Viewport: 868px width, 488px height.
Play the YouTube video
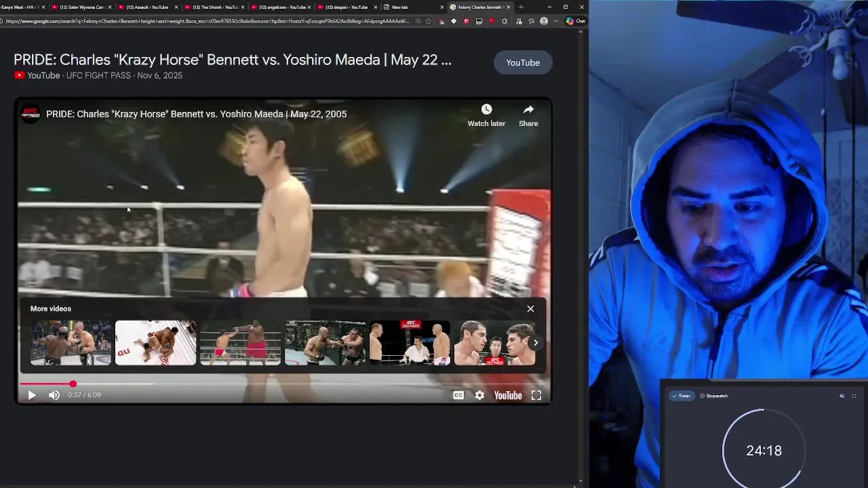(x=31, y=395)
